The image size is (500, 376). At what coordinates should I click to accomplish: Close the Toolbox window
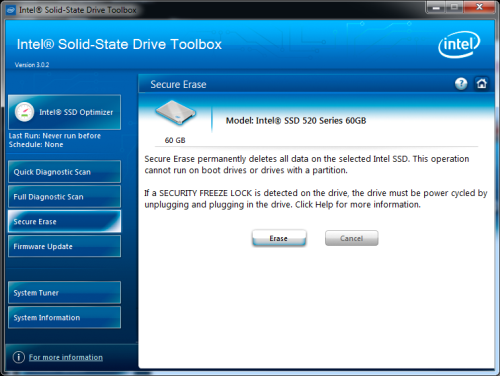coord(479,7)
